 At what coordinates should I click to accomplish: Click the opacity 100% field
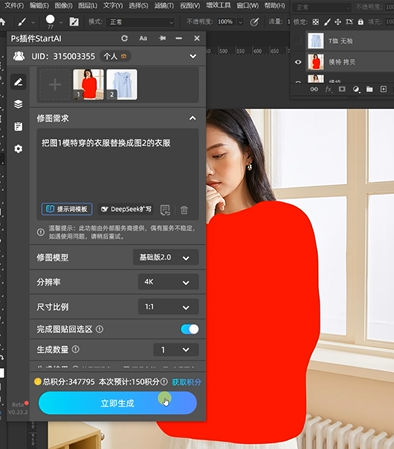tap(225, 22)
